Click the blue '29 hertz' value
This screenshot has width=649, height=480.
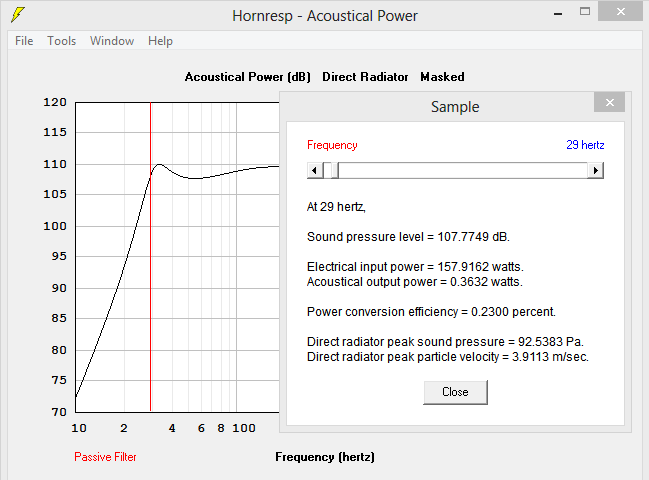[x=585, y=145]
